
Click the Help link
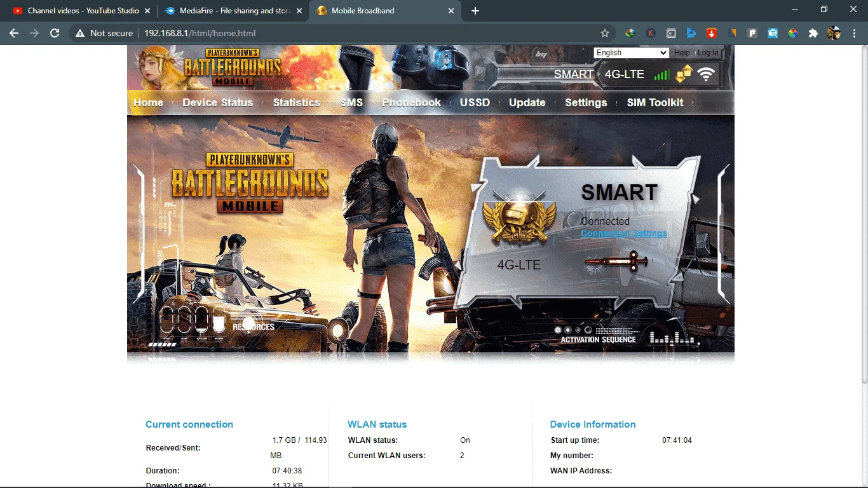click(682, 53)
